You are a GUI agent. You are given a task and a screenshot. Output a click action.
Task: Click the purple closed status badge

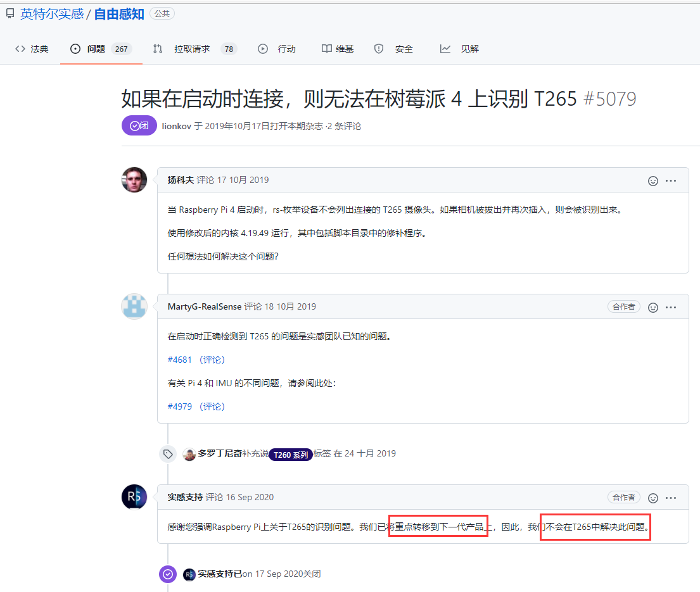click(139, 126)
